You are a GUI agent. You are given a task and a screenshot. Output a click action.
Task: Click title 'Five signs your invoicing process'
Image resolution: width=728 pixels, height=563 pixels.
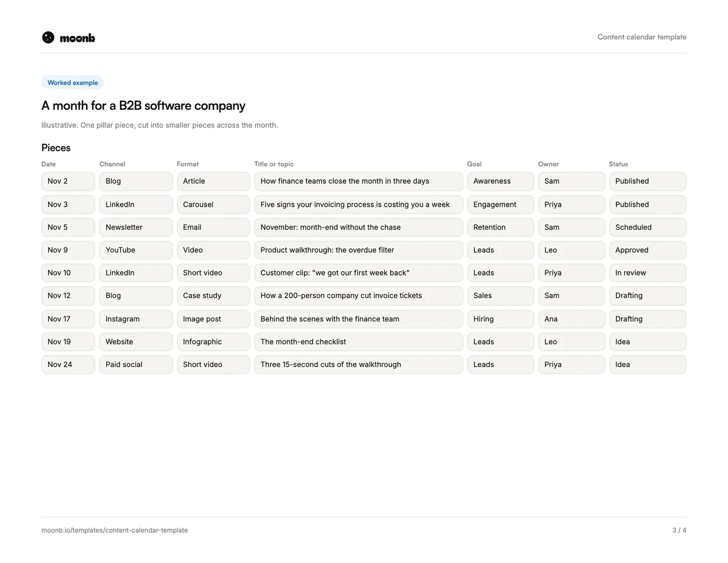358,204
